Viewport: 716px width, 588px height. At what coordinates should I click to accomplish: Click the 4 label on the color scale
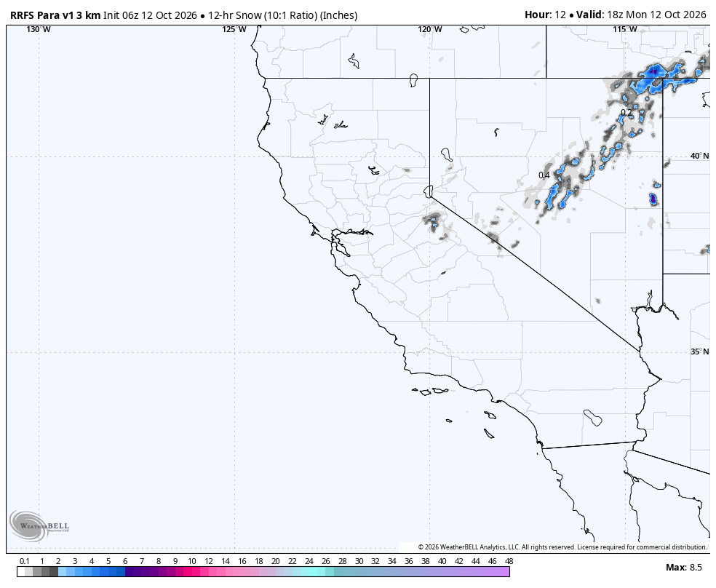pos(92,562)
